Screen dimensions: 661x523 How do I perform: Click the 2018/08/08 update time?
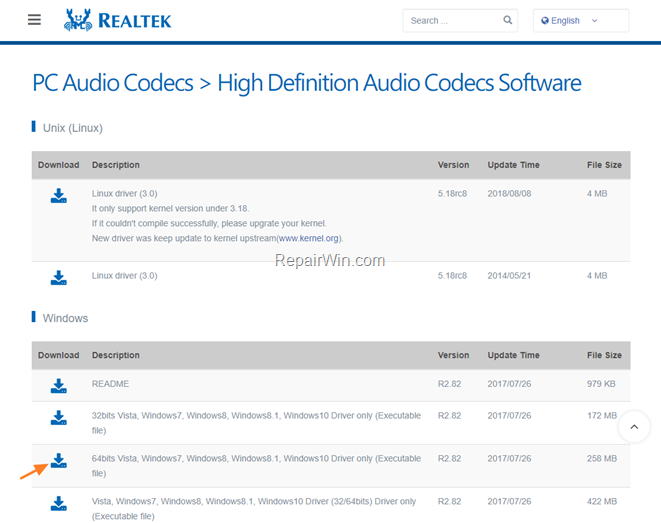click(509, 193)
